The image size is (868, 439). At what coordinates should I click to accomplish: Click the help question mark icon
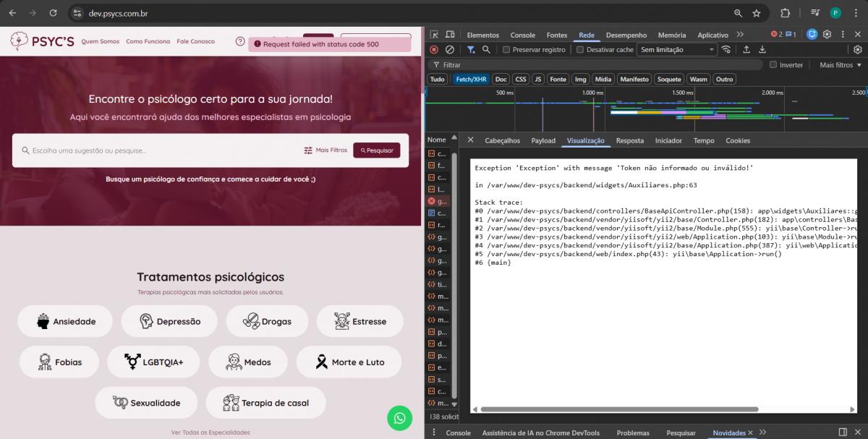(240, 42)
